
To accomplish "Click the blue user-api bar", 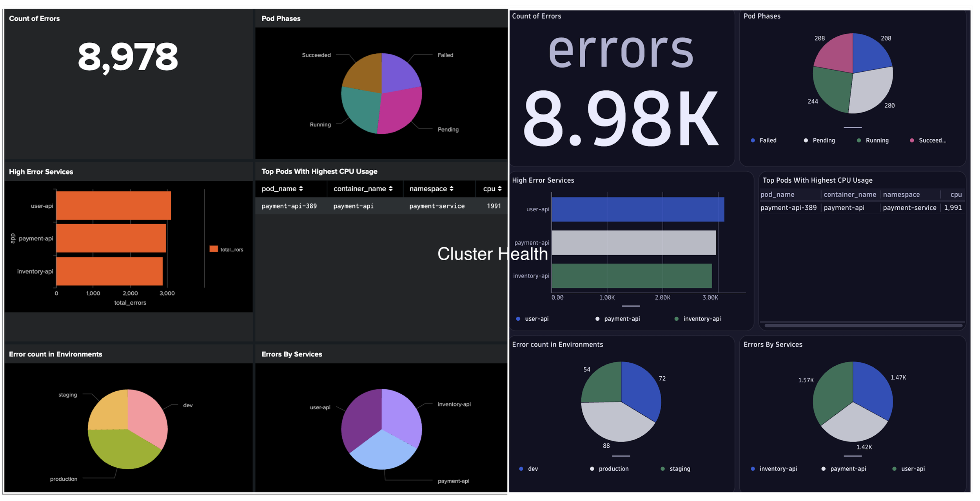I will [637, 209].
